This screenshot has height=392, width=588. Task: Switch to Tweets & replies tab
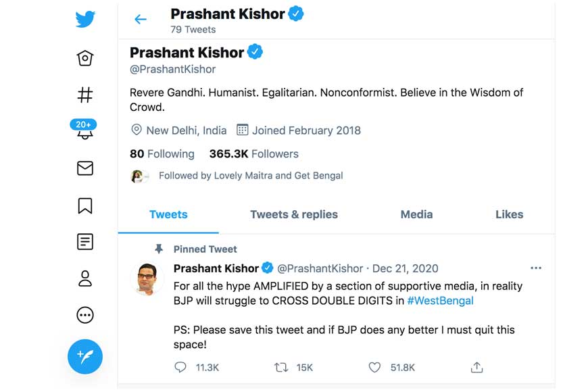(294, 214)
